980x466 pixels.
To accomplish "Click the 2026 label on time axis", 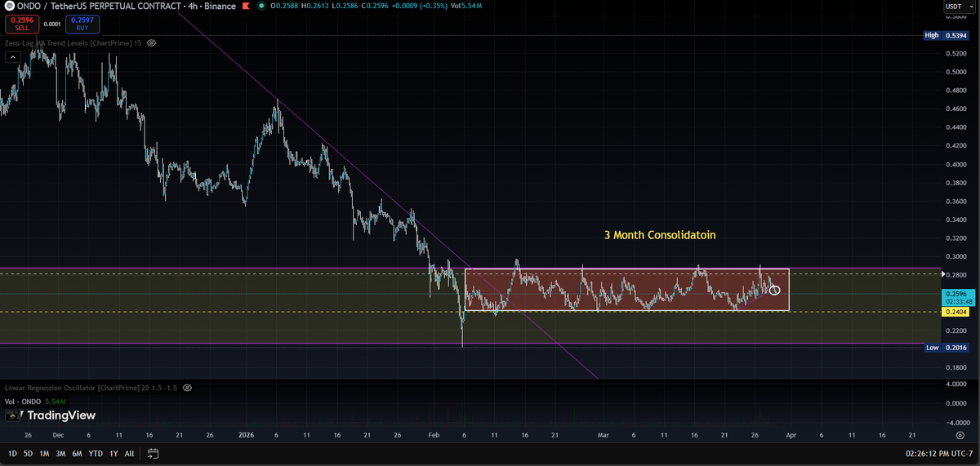I will coord(246,437).
